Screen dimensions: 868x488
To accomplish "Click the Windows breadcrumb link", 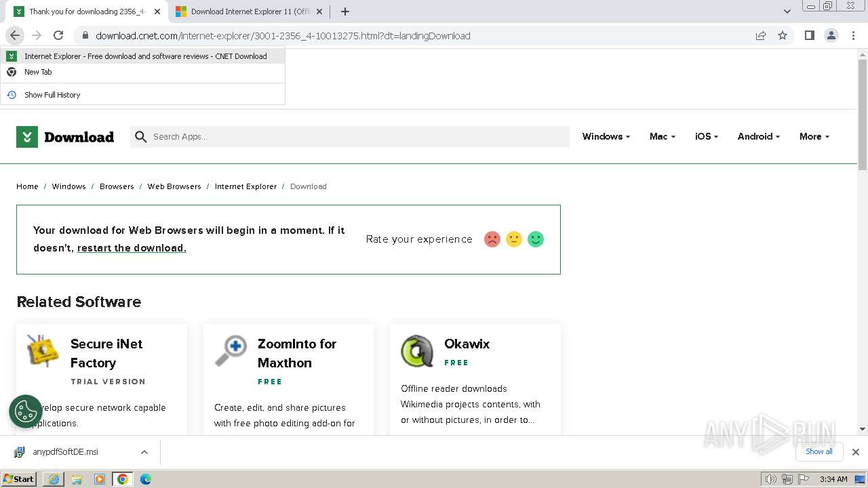I will tap(68, 186).
